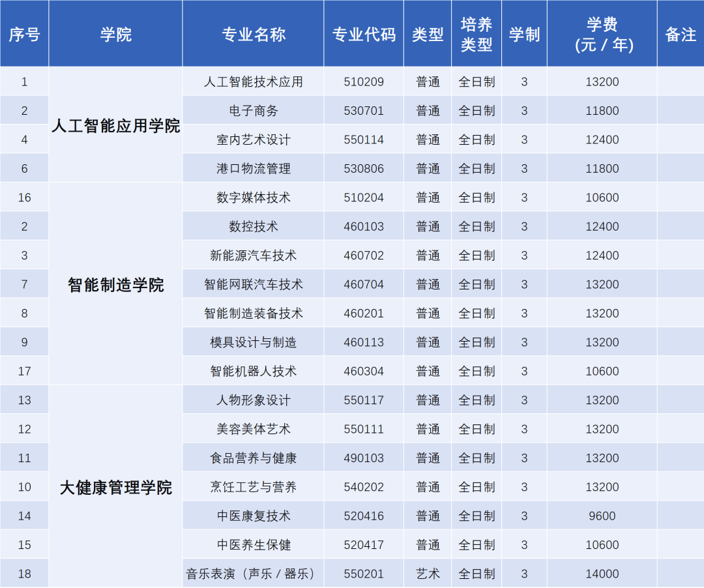Image resolution: width=704 pixels, height=588 pixels.
Task: Select the 14000 tuition cell
Action: 602,574
